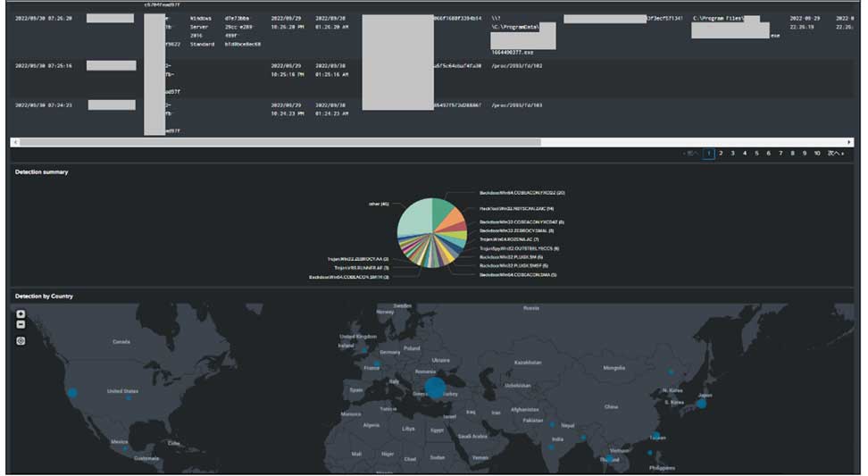Select current page 1 in pagination

tap(709, 154)
